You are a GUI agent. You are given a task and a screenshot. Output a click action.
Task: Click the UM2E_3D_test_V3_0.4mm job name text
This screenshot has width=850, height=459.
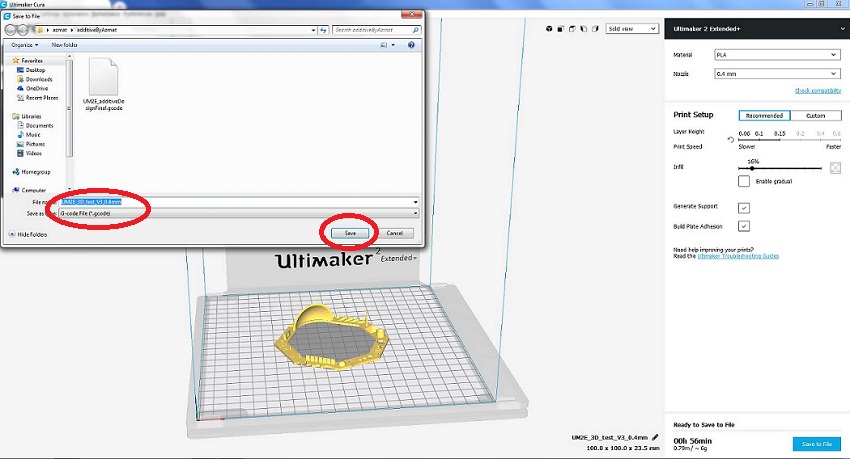tap(609, 437)
